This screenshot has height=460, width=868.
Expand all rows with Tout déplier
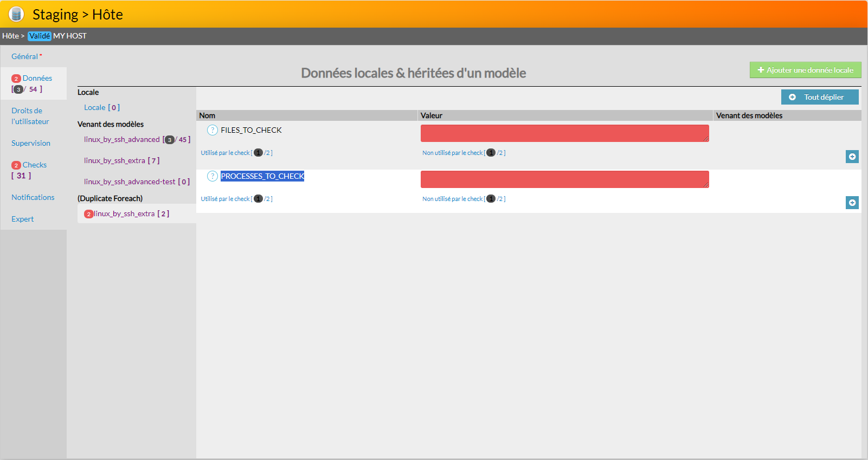click(x=819, y=97)
